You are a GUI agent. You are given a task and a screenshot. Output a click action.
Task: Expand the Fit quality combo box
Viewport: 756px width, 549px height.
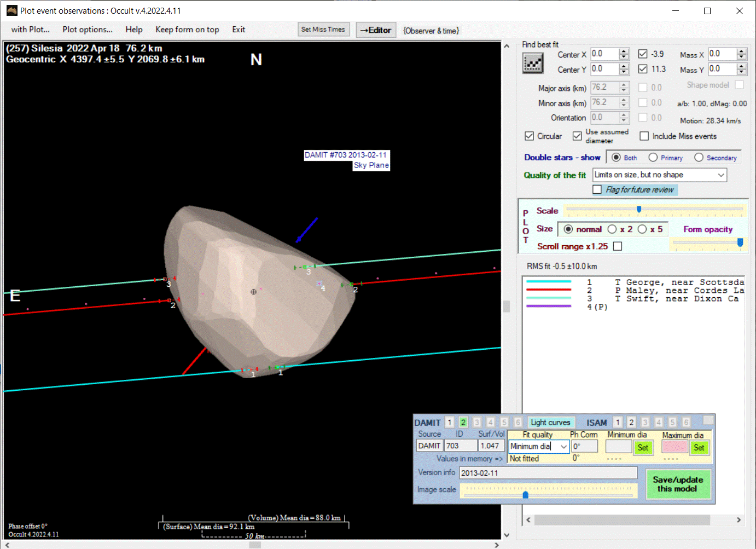click(x=563, y=447)
